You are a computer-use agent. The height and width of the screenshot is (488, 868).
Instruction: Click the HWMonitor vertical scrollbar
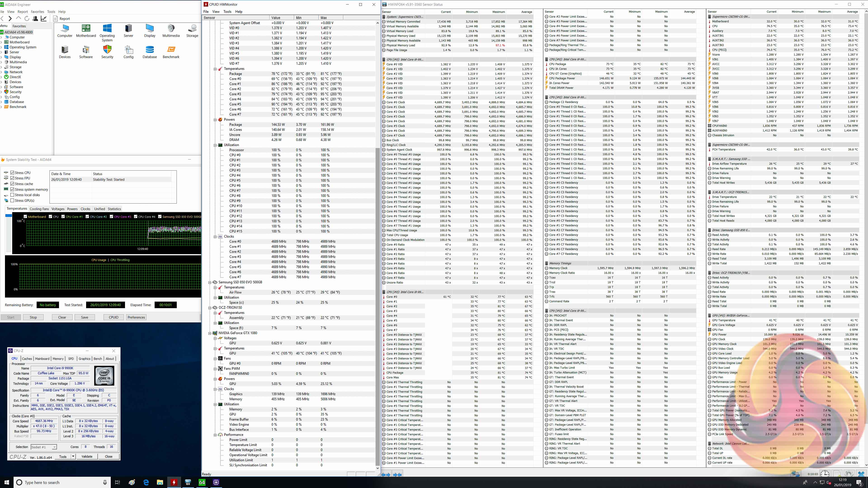[377, 303]
